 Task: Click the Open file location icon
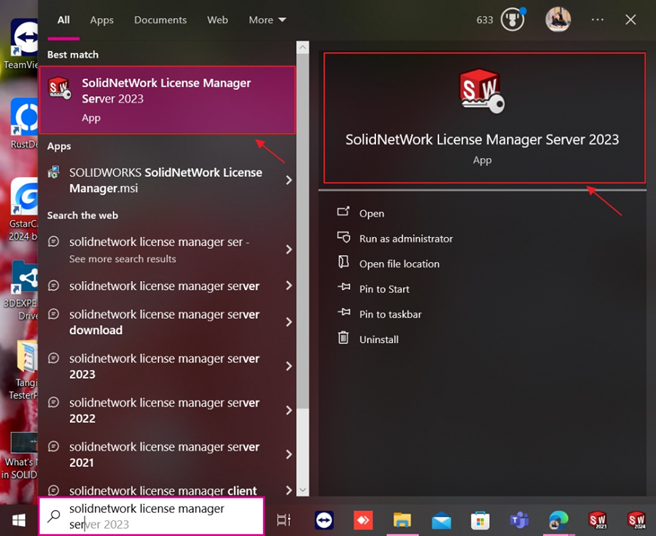[343, 262]
